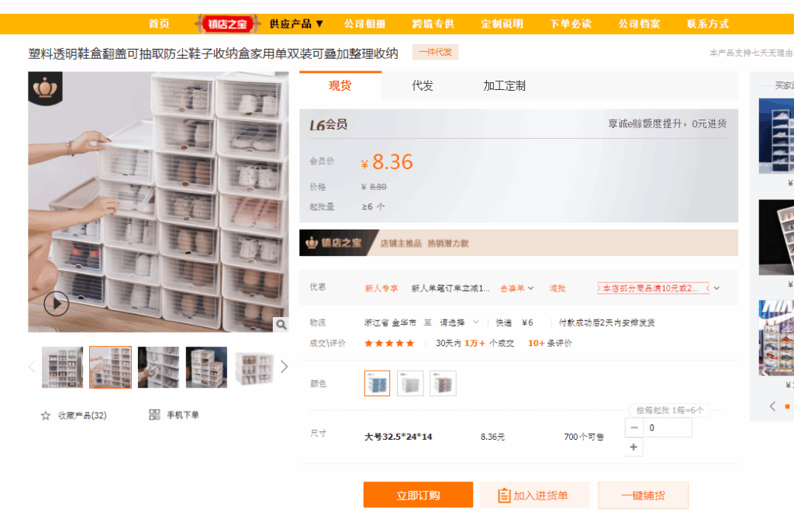Increase quantity with the plus button
The width and height of the screenshot is (794, 532).
point(633,447)
